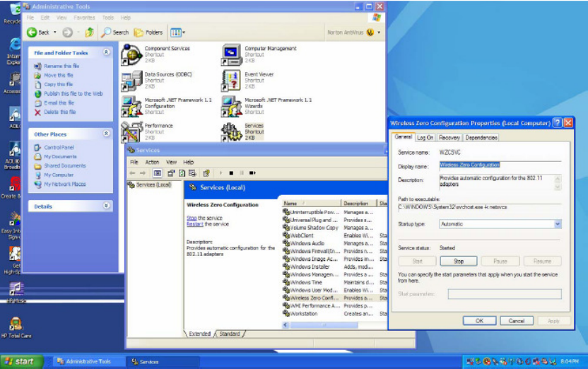Select Performance shortcut icon
588x369 pixels.
(x=131, y=131)
